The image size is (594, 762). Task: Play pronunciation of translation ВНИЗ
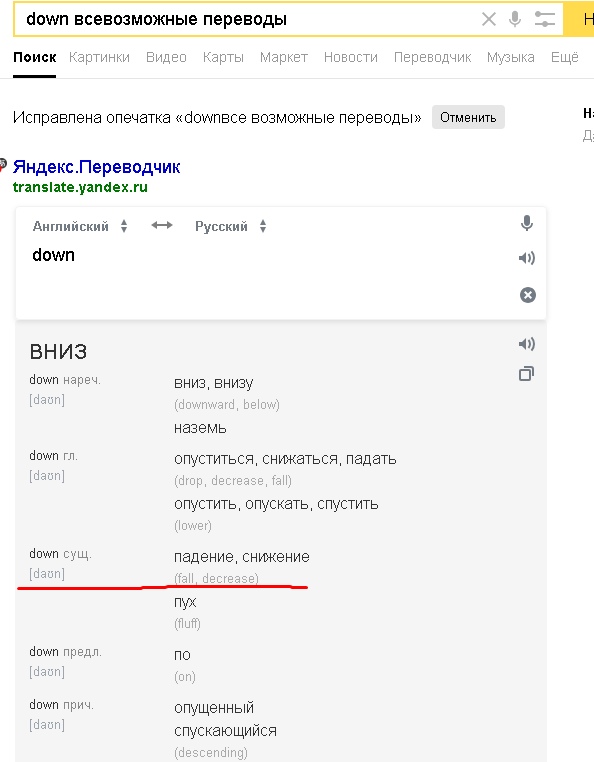[x=527, y=344]
